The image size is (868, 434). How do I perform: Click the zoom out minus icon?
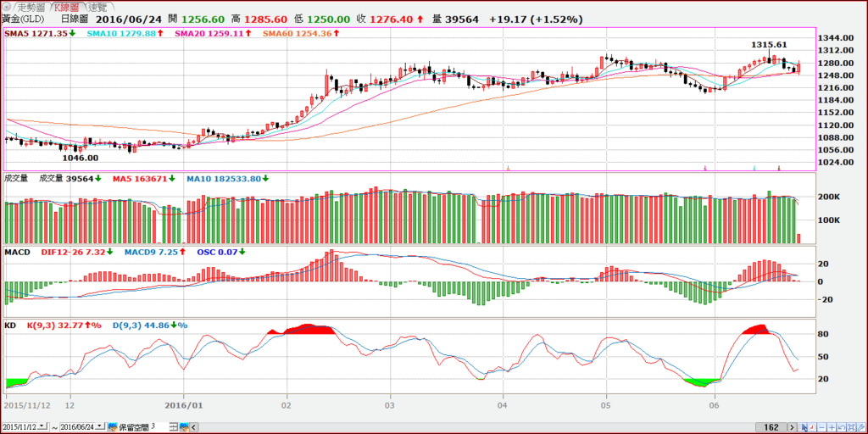[822, 427]
